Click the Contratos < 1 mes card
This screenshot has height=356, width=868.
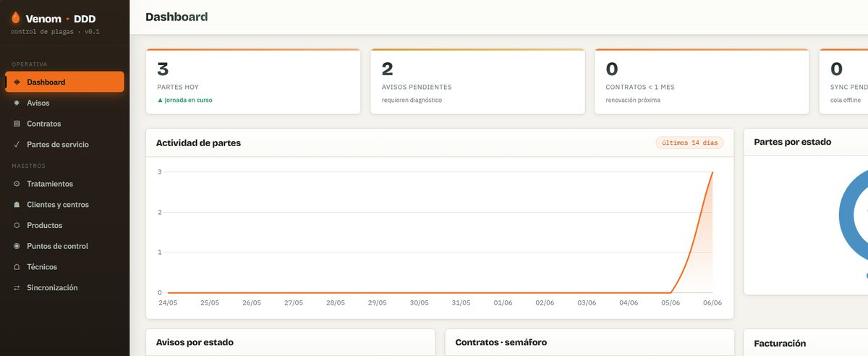click(702, 81)
